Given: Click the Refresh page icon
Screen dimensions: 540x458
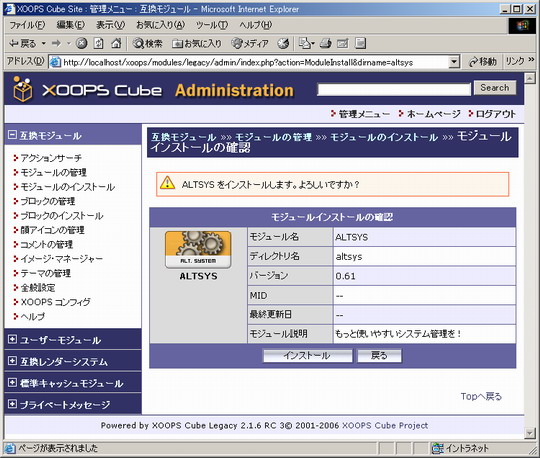Looking at the screenshot, I should coord(98,43).
